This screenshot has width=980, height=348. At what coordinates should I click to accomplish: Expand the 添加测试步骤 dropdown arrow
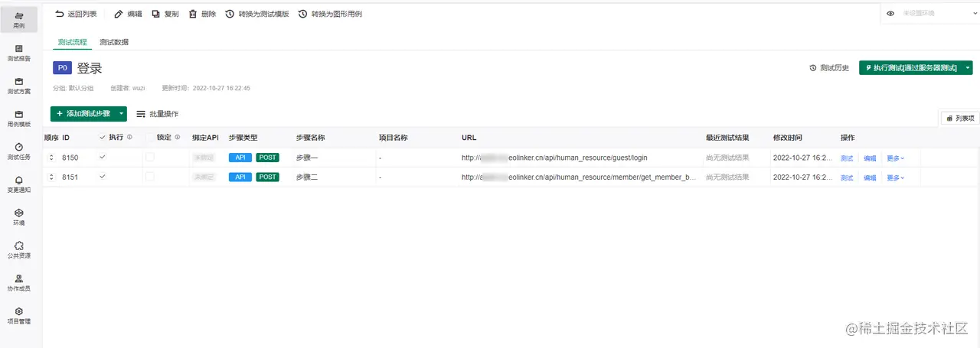(x=122, y=113)
